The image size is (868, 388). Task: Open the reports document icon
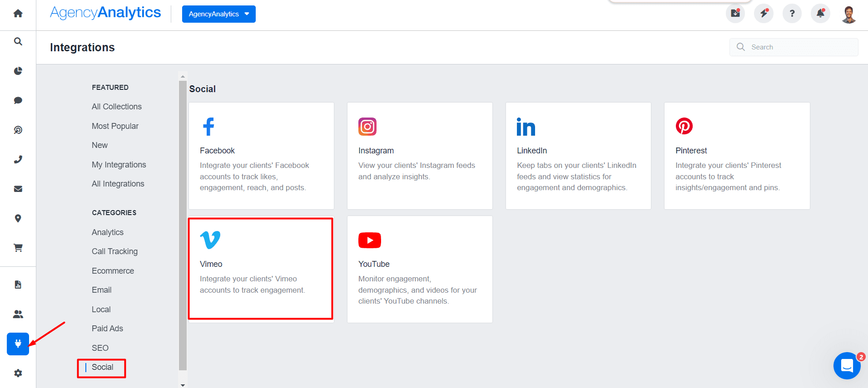[18, 285]
